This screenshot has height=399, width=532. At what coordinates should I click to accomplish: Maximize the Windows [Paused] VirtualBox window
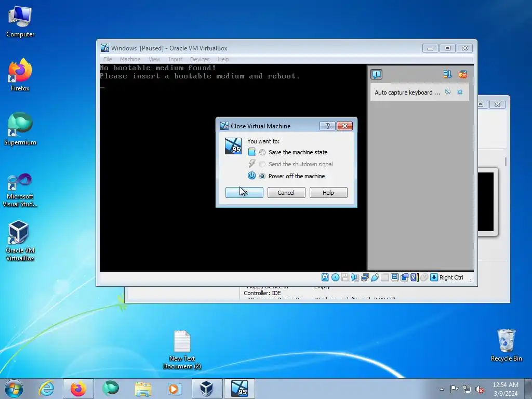447,48
